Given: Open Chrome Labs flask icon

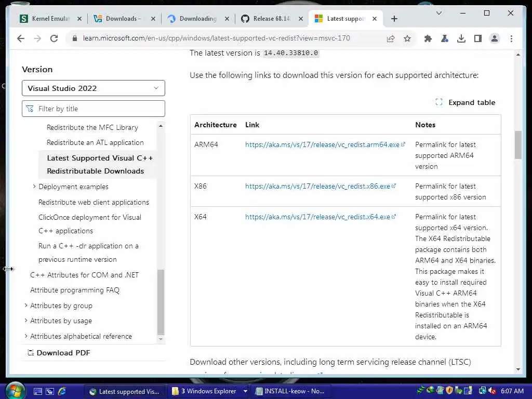Looking at the screenshot, I should tap(445, 38).
